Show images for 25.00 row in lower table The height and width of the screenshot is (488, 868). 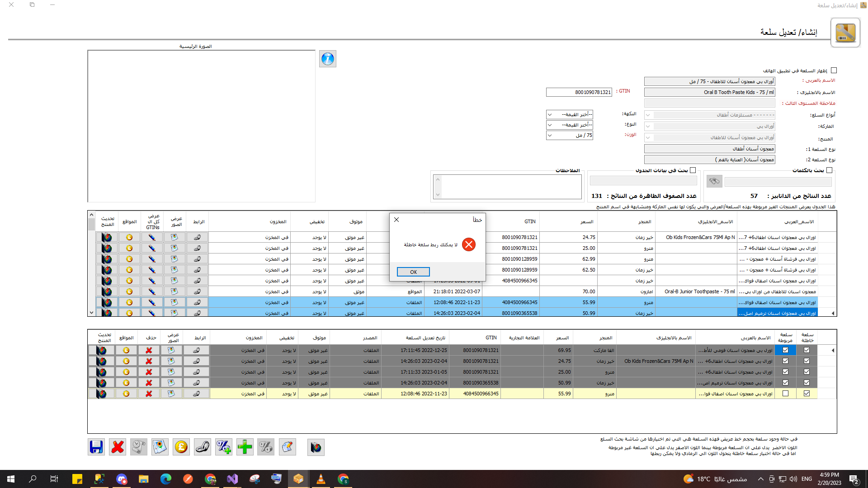tap(171, 372)
